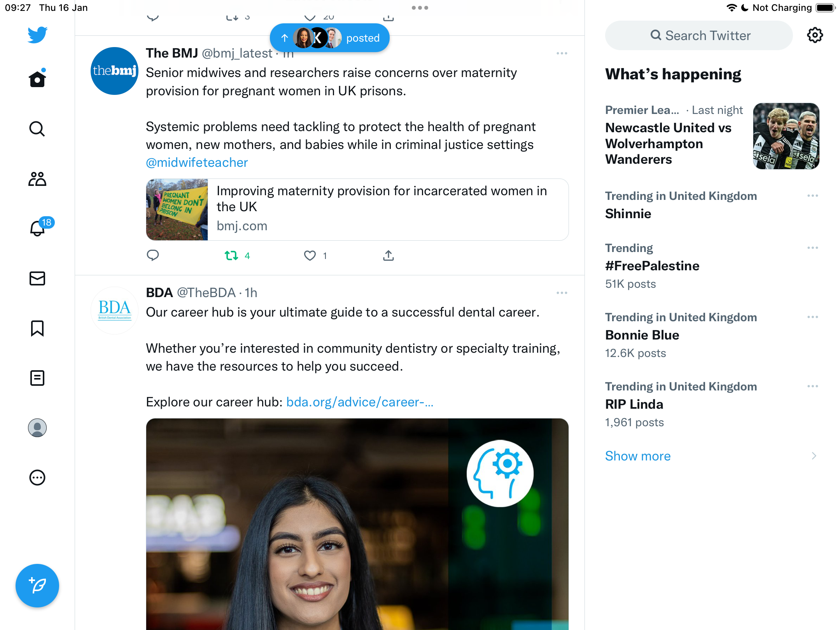
Task: Open BDA tweet image of smiling woman
Action: pos(357,524)
